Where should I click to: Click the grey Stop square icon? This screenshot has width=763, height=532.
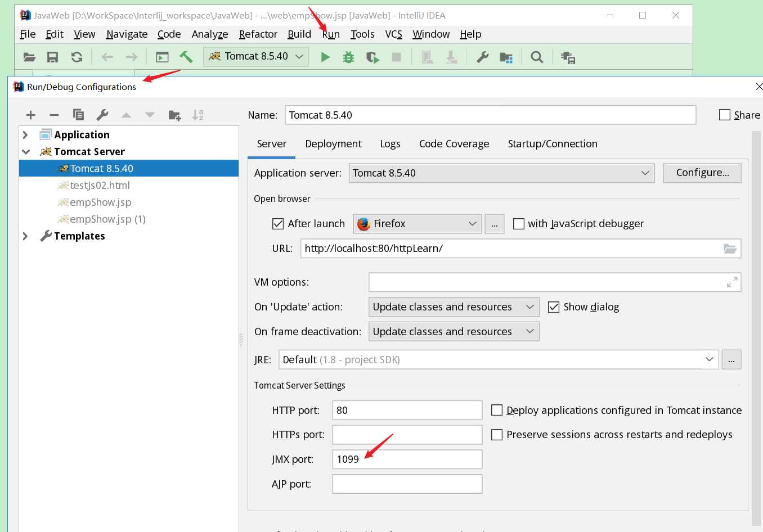pos(397,57)
